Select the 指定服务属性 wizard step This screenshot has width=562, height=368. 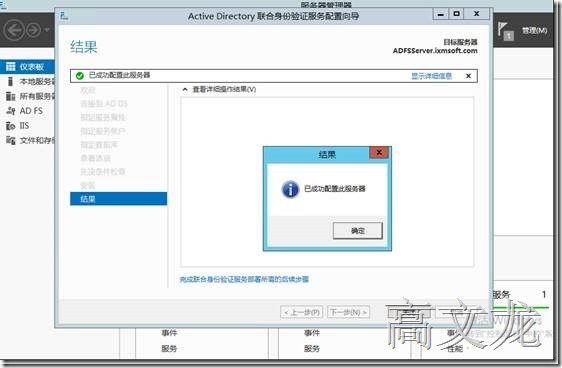pos(103,118)
